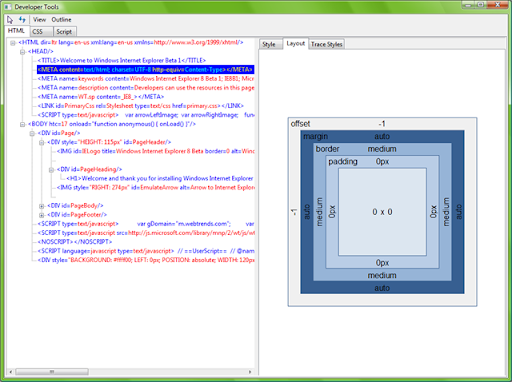Activate the select element by click arrow
The height and width of the screenshot is (382, 512).
tap(10, 20)
